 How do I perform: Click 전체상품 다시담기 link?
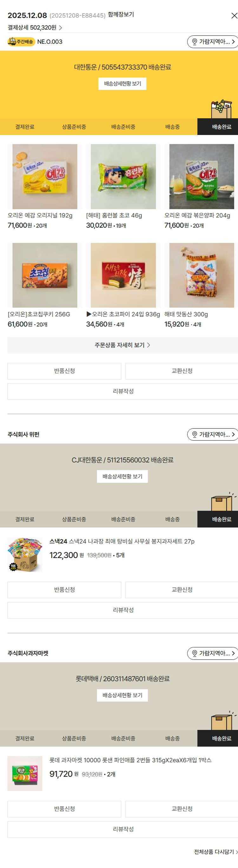coord(215,852)
